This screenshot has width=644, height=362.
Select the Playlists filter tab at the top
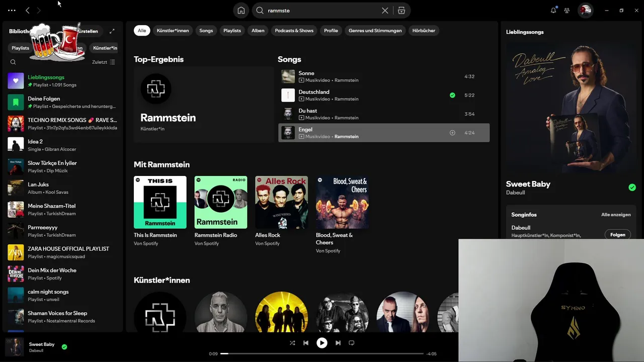tap(232, 31)
